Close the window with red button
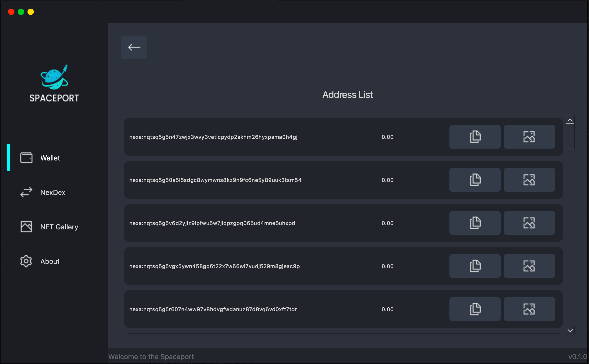Screen dimensions: 589x364 pos(11,12)
